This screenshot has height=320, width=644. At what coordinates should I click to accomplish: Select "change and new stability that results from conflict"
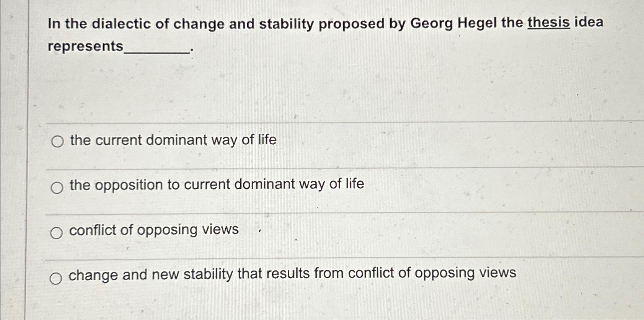pos(293,273)
